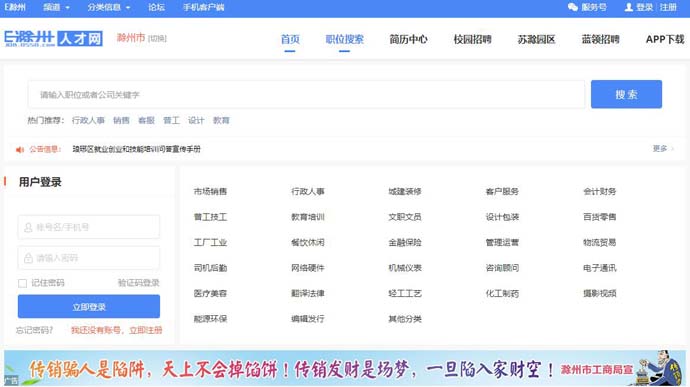Toggle the 记住密码 checkbox
Image resolution: width=690 pixels, height=387 pixels.
[22, 283]
